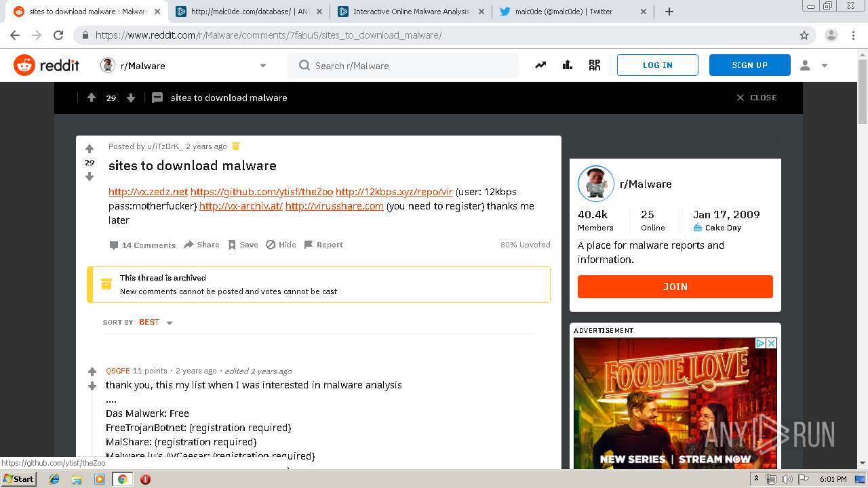Open the Reddit Public Access Network icon
The image size is (868, 488).
[x=595, y=65]
